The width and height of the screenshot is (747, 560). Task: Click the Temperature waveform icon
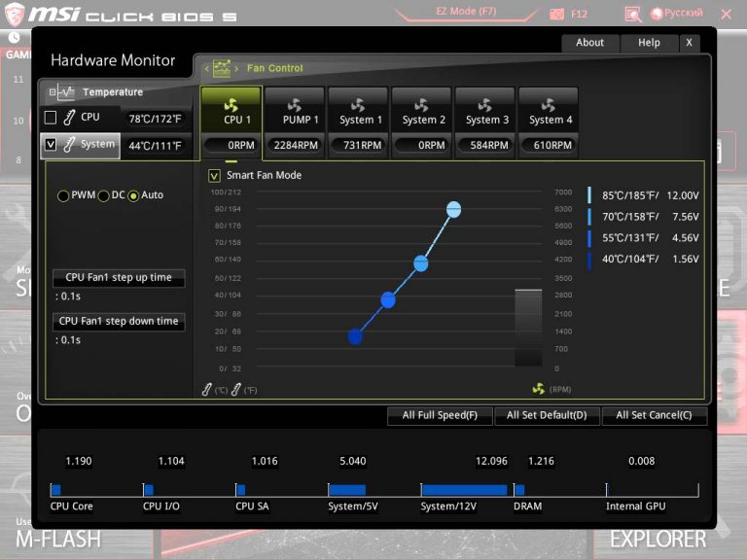click(x=66, y=92)
